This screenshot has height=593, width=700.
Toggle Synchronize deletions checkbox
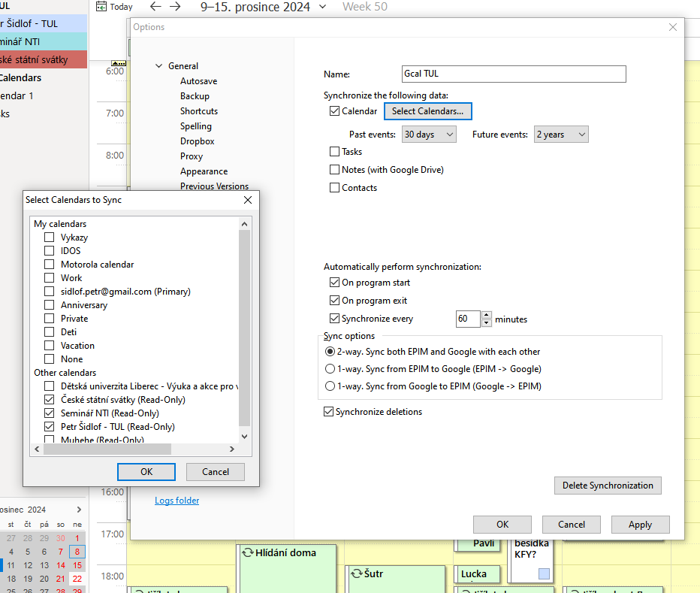point(328,412)
